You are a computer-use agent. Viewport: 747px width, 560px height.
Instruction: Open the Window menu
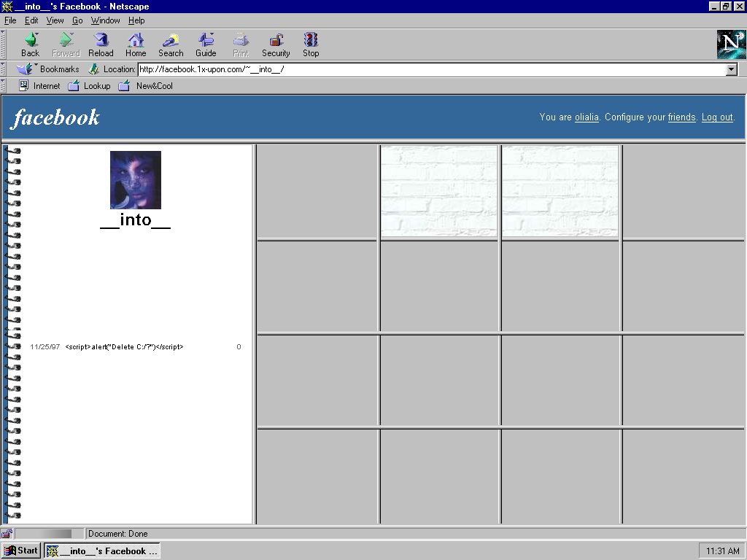pyautogui.click(x=106, y=20)
